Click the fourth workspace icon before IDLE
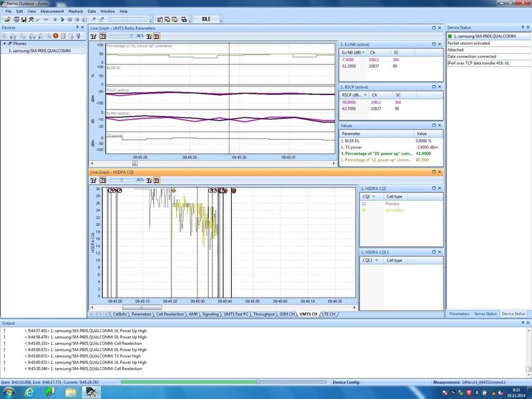This screenshot has width=532, height=399. pos(183,20)
